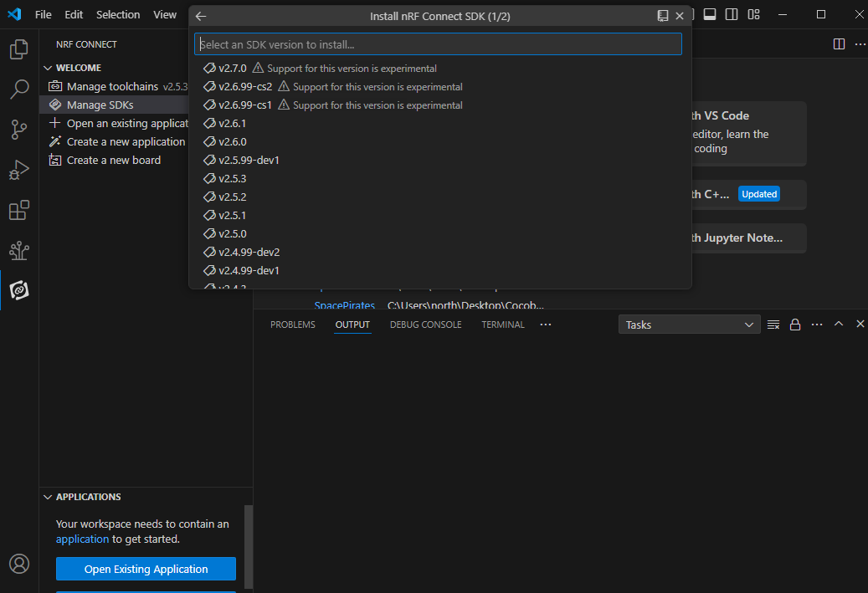Select the nRF Connect activity bar icon
868x593 pixels.
[19, 290]
